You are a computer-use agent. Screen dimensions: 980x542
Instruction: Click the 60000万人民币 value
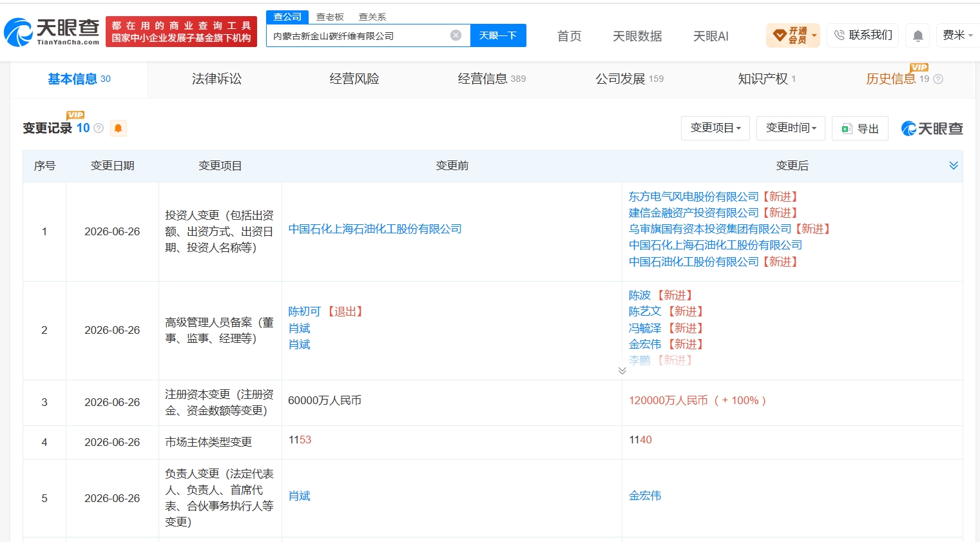(325, 400)
